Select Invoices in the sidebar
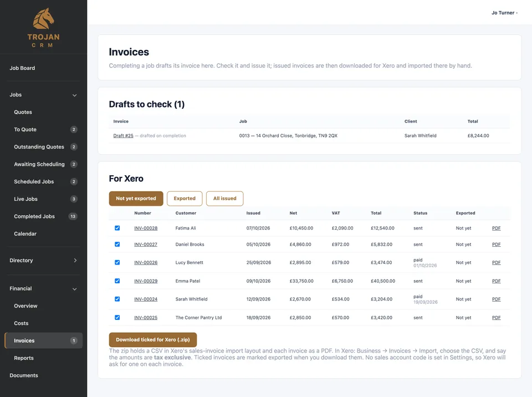 (x=43, y=340)
